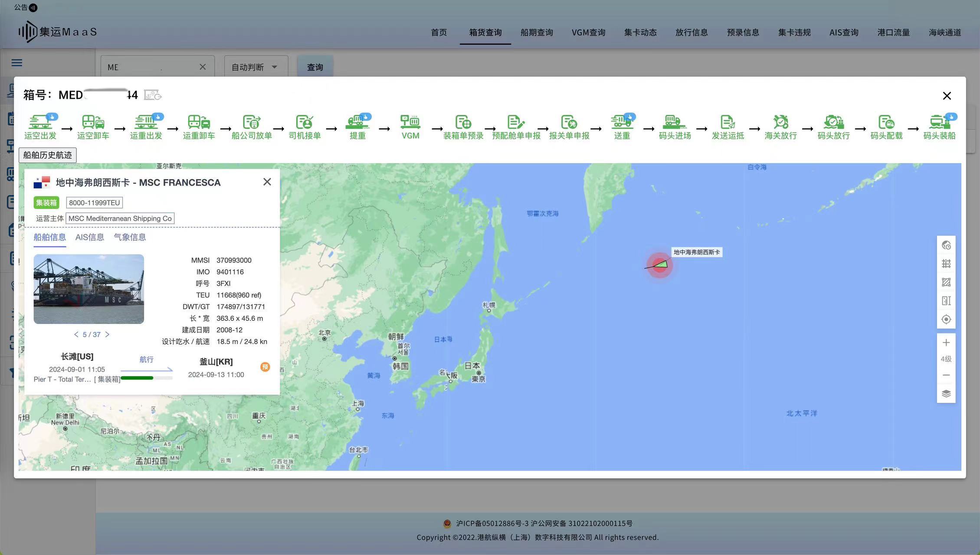Click the MSC ship photo thumbnail
Screen dimensions: 980x555
click(88, 289)
